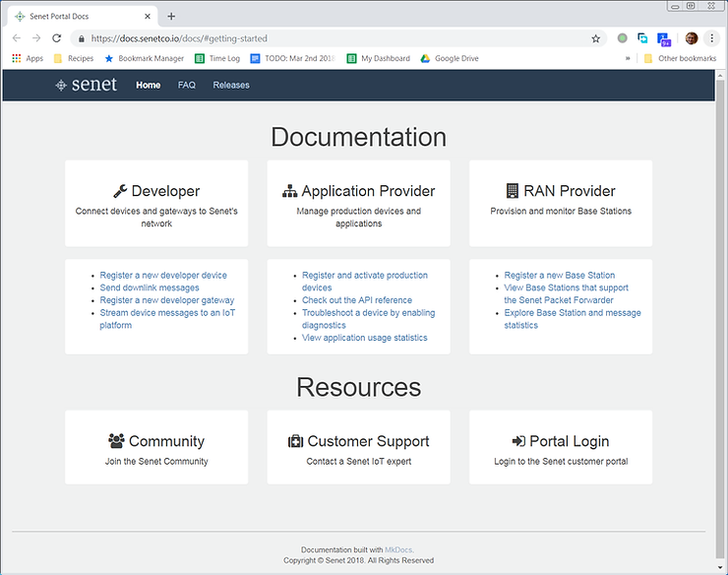
Task: Click the blue extension icon with 9+ badge
Action: tap(663, 39)
